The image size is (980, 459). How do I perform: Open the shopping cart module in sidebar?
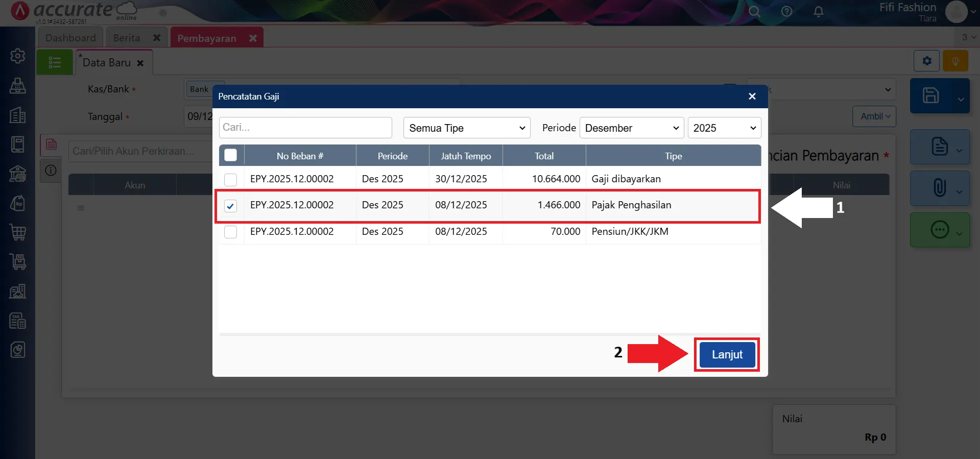pos(18,232)
